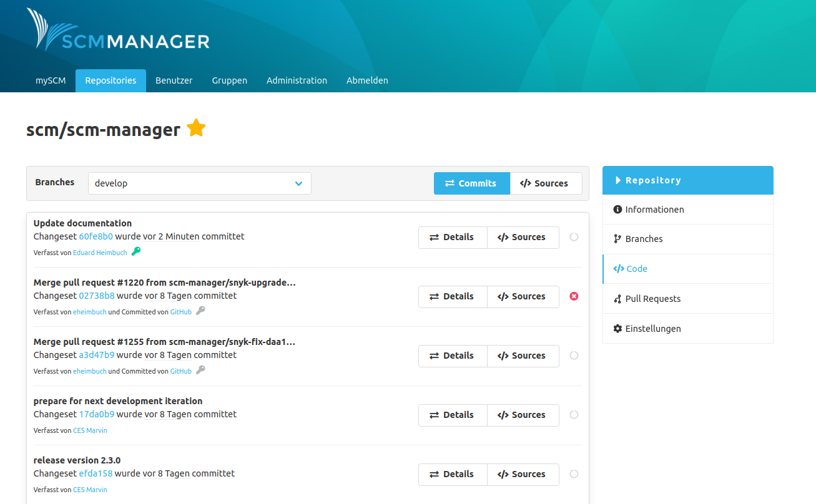
Task: Open Details for the release version 2.3.0 commit
Action: click(452, 474)
